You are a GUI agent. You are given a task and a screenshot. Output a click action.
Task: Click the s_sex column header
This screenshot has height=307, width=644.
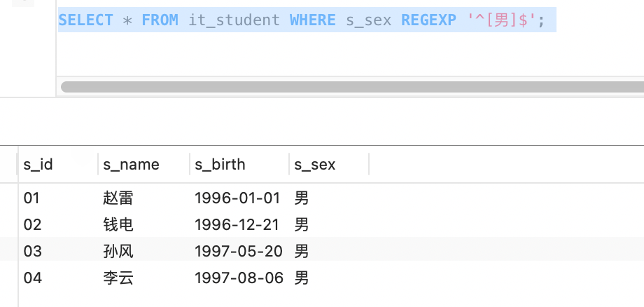point(314,165)
